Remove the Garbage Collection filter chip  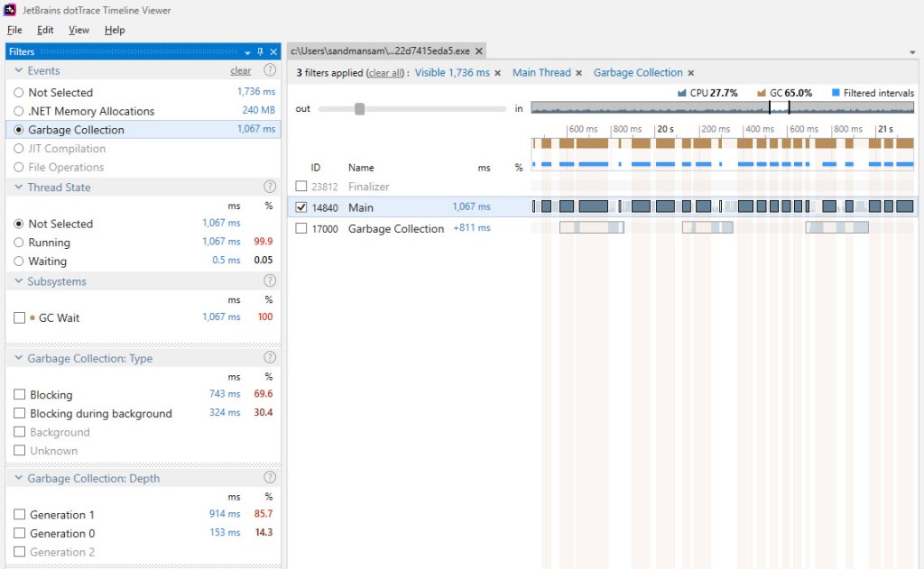691,73
